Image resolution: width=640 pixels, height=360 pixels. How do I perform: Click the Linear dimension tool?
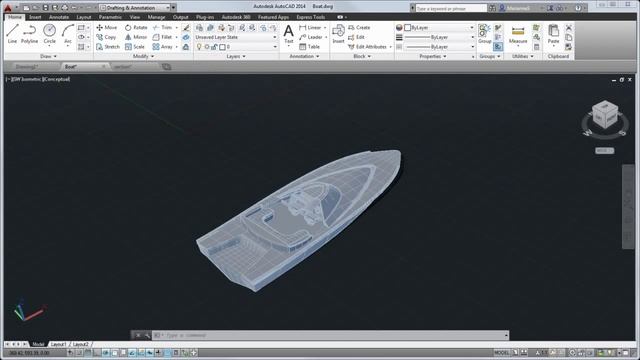click(x=310, y=27)
